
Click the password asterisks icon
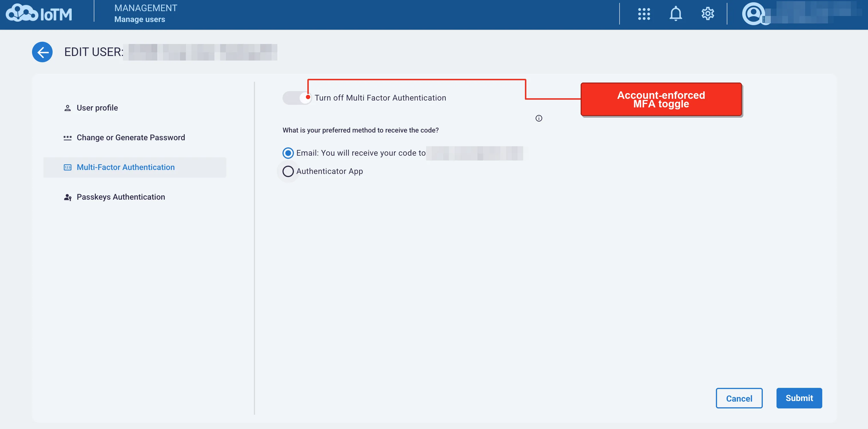coord(67,138)
